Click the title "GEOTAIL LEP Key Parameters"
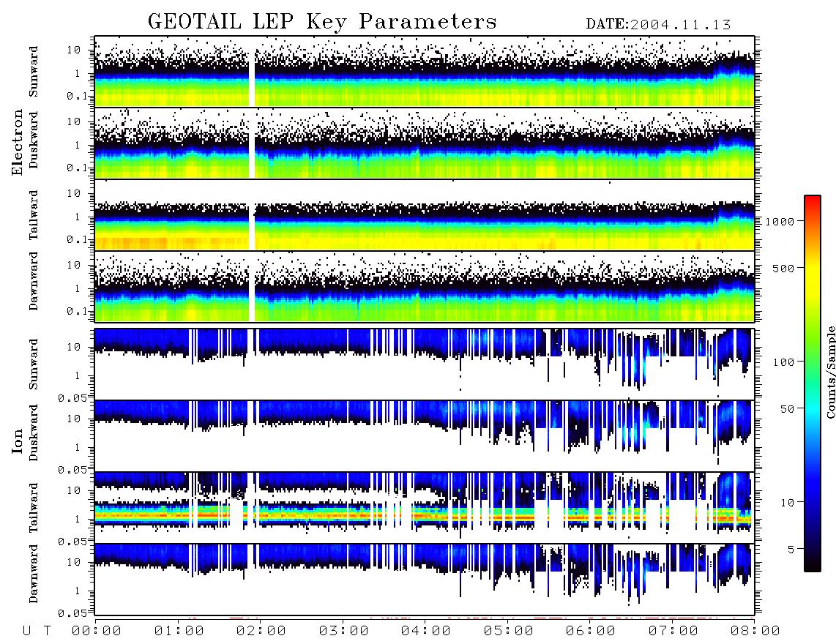Image resolution: width=836 pixels, height=644 pixels. point(322,22)
